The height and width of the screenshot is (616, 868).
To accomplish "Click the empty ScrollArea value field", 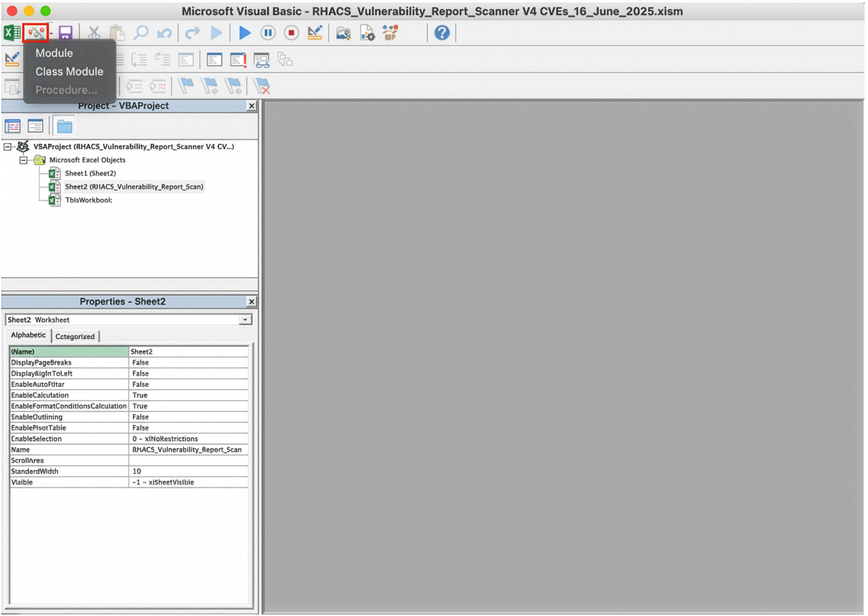I will 189,460.
